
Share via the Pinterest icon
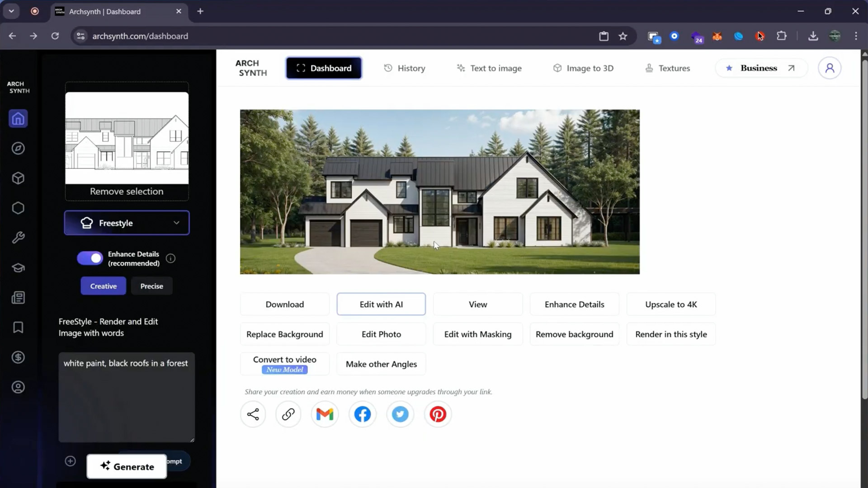tap(437, 414)
